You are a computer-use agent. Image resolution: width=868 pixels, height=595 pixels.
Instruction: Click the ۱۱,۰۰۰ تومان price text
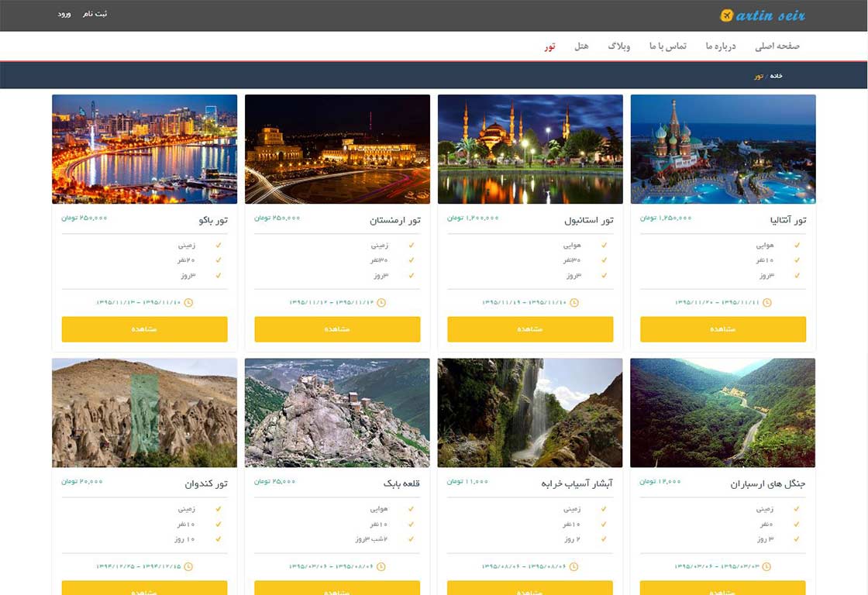pos(467,482)
